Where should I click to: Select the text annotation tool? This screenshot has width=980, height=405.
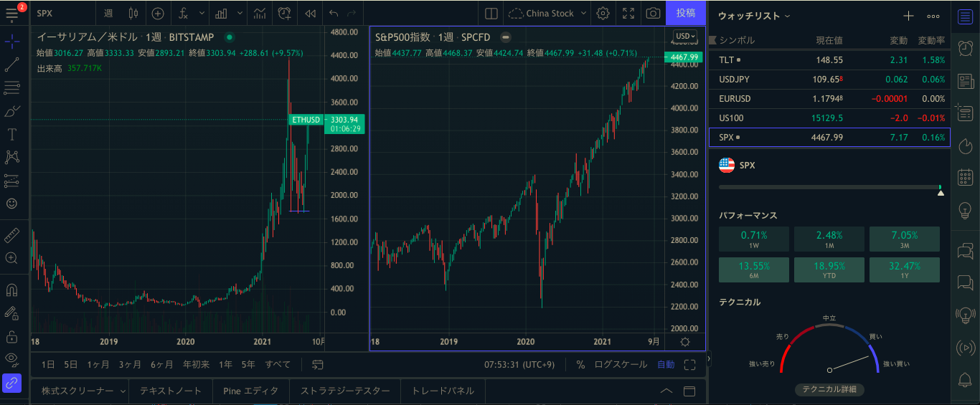pos(12,134)
